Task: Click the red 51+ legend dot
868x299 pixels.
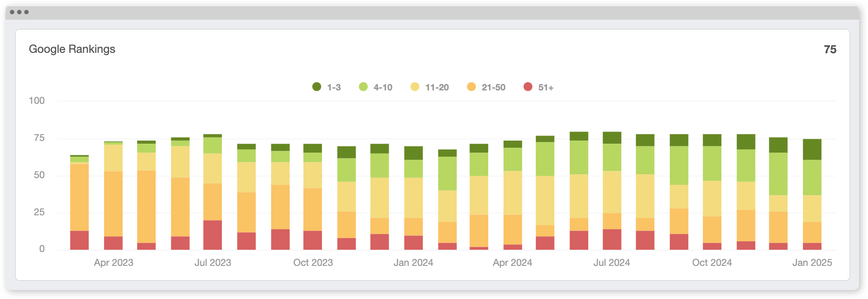Action: click(528, 87)
